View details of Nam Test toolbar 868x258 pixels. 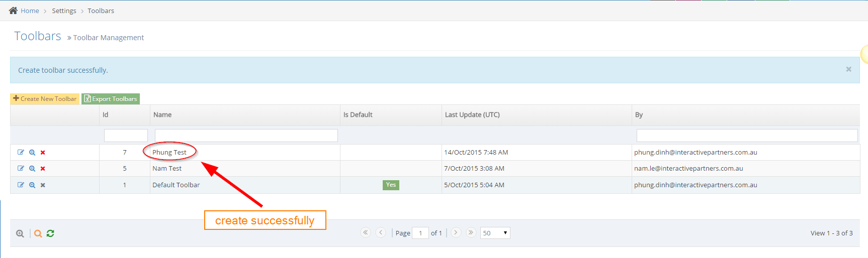point(32,169)
